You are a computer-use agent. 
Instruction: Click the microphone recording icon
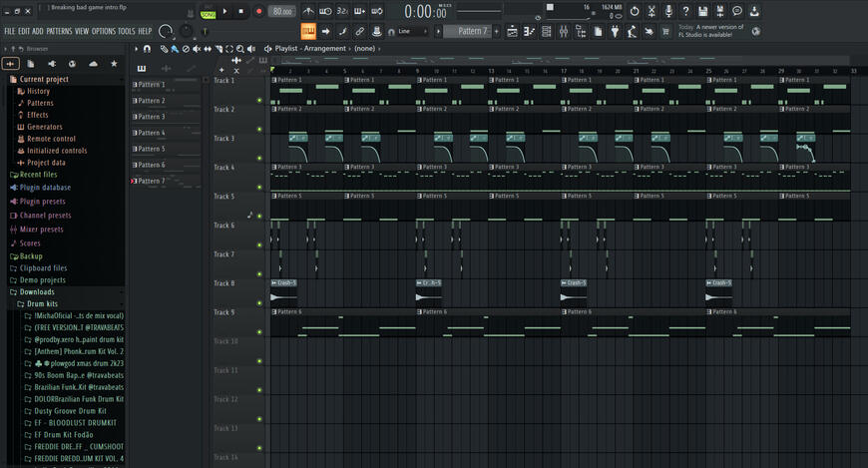click(x=668, y=11)
